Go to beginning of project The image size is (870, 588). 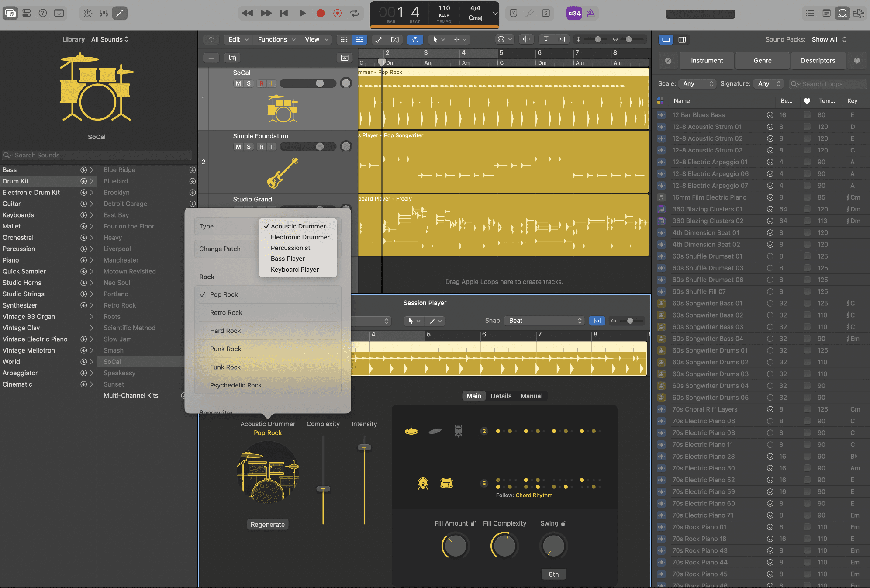(284, 13)
